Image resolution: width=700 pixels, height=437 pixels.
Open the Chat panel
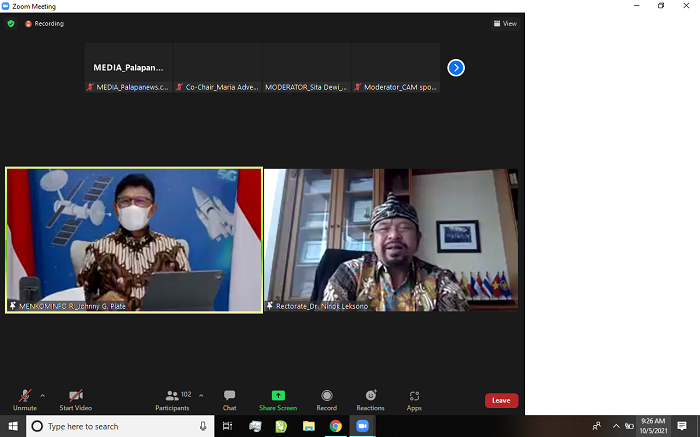click(x=229, y=399)
